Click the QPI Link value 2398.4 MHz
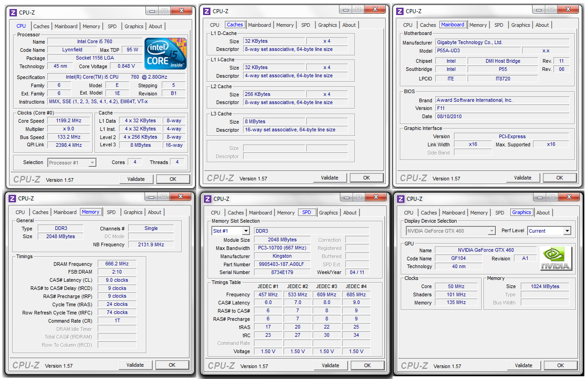588x379 pixels. pos(70,145)
